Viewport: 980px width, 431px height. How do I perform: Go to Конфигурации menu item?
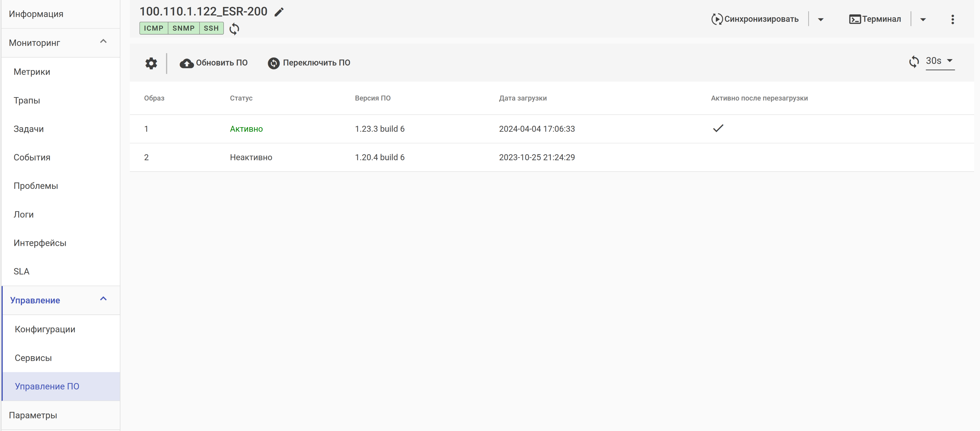pyautogui.click(x=45, y=329)
